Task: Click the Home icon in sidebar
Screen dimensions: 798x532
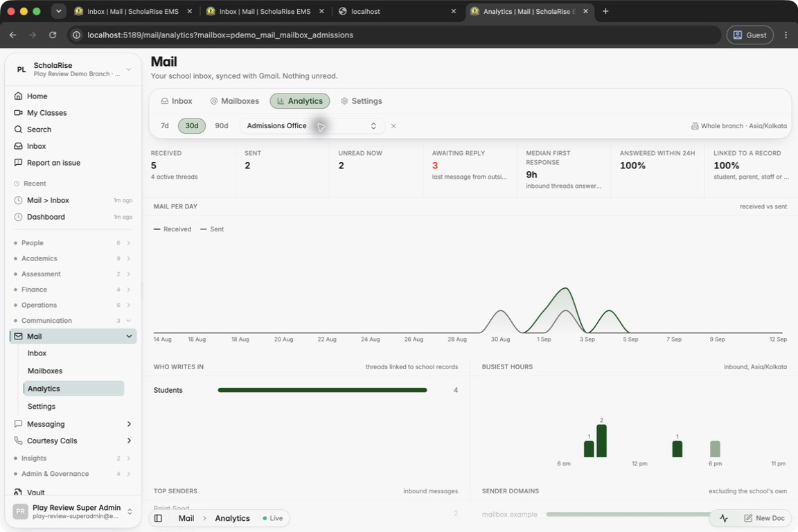Action: point(18,96)
